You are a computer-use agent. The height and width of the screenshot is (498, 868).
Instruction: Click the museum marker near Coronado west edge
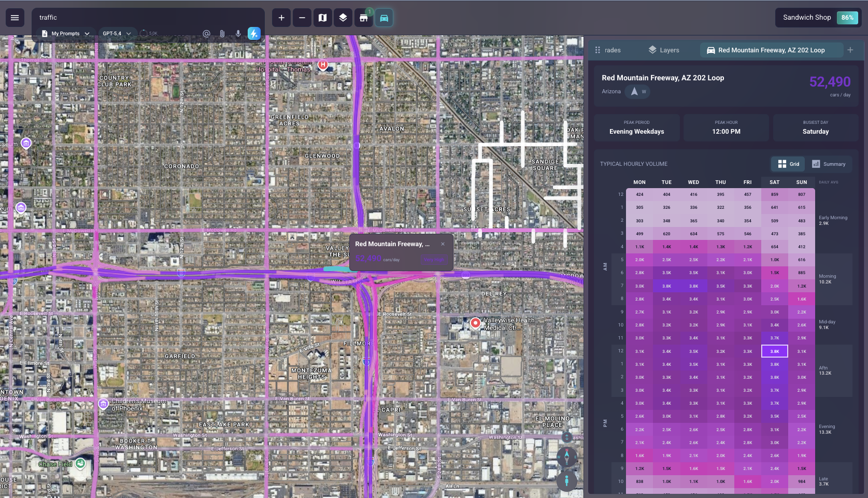pos(21,208)
